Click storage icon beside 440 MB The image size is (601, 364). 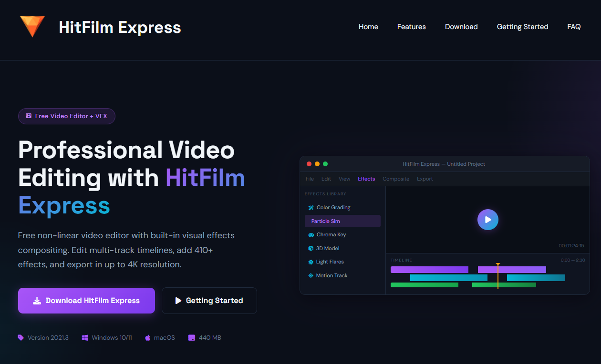click(192, 337)
